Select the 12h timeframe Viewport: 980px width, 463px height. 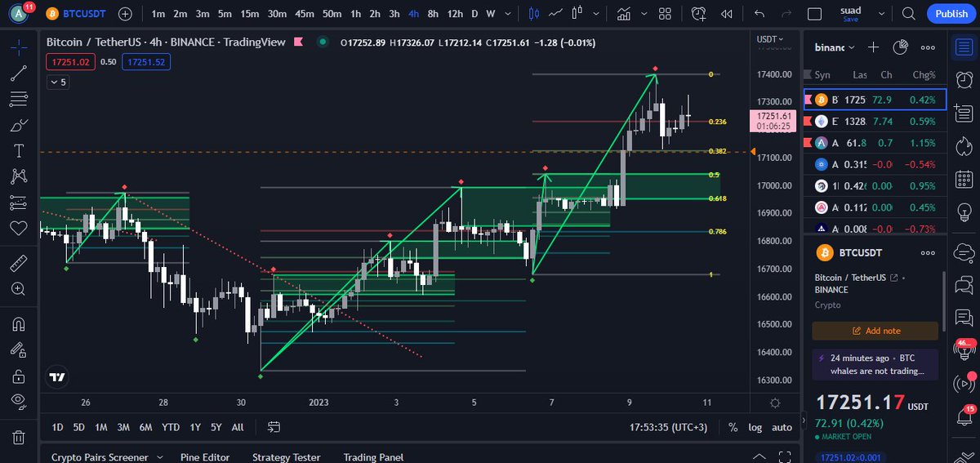pos(453,14)
